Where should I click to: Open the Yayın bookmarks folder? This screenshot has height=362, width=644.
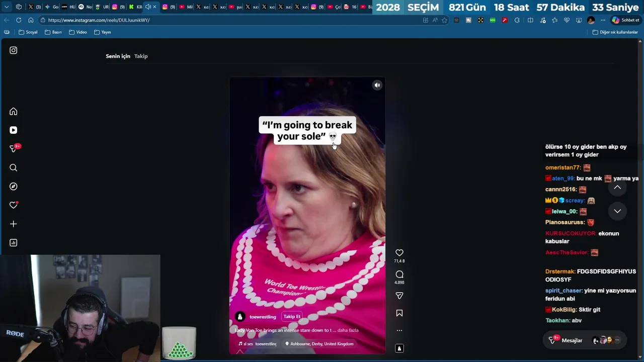click(x=102, y=32)
